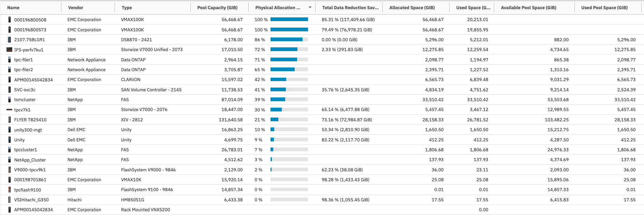Click the 2107.75BLG91 storage icon
The width and height of the screenshot is (644, 216).
tap(10, 40)
